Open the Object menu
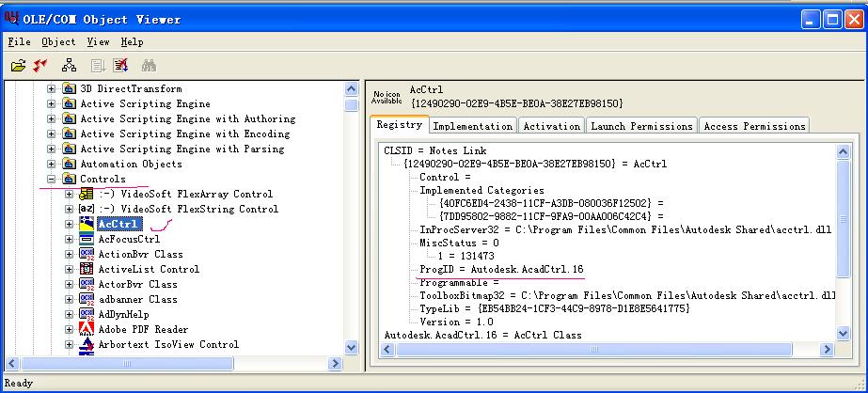 [x=58, y=42]
